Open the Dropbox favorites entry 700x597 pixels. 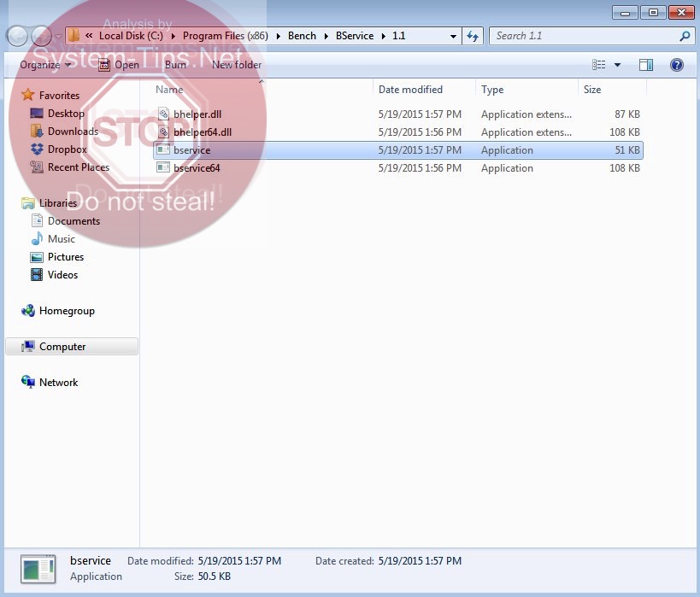(x=67, y=149)
